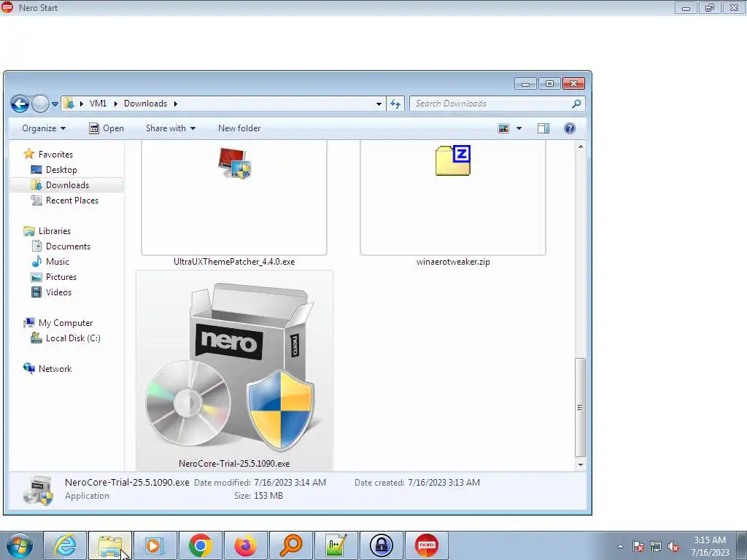
Task: Open the address bar history dropdown
Action: click(379, 104)
